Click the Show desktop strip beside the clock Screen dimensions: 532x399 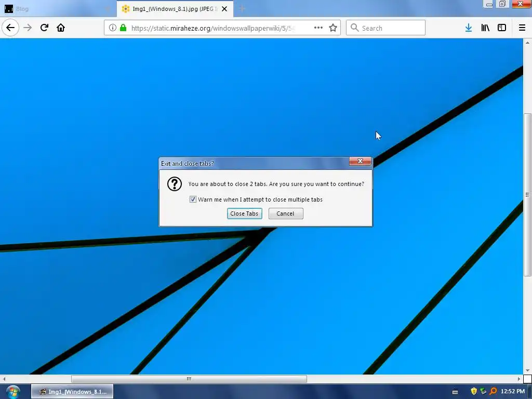[x=529, y=392]
